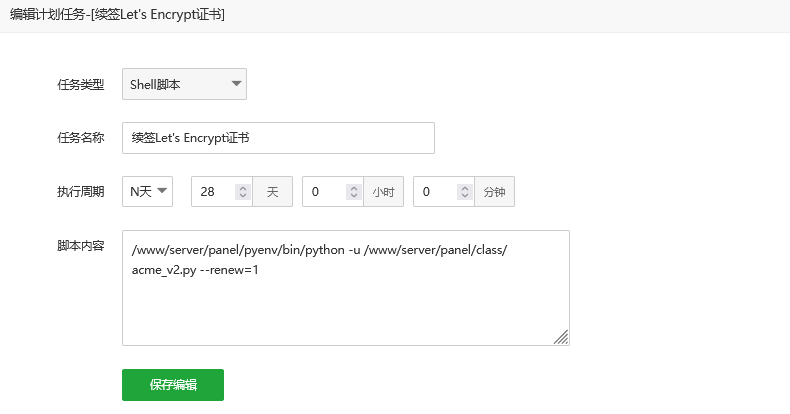Screen dimensions: 790x414
Task: Focus the hours number field
Action: click(x=324, y=191)
